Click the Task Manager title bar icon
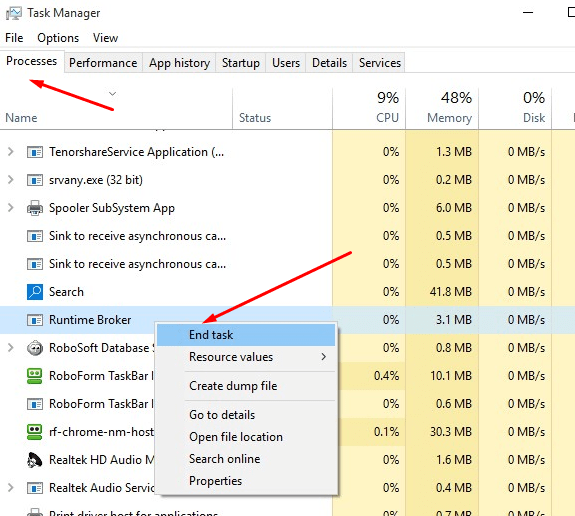This screenshot has width=575, height=516. 14,13
